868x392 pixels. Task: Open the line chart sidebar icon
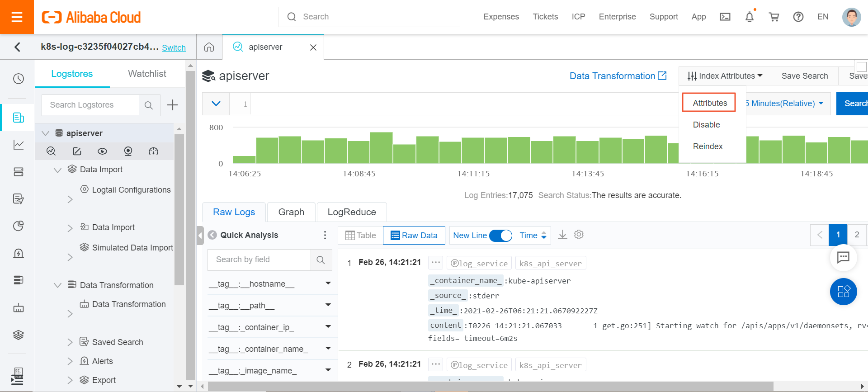19,145
